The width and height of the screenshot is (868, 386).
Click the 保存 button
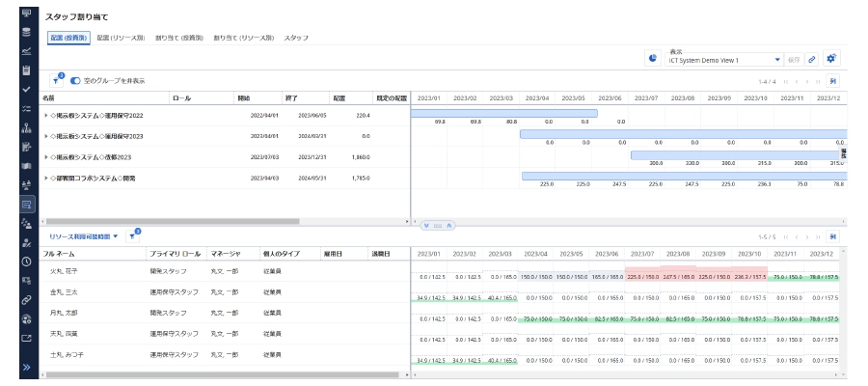794,59
